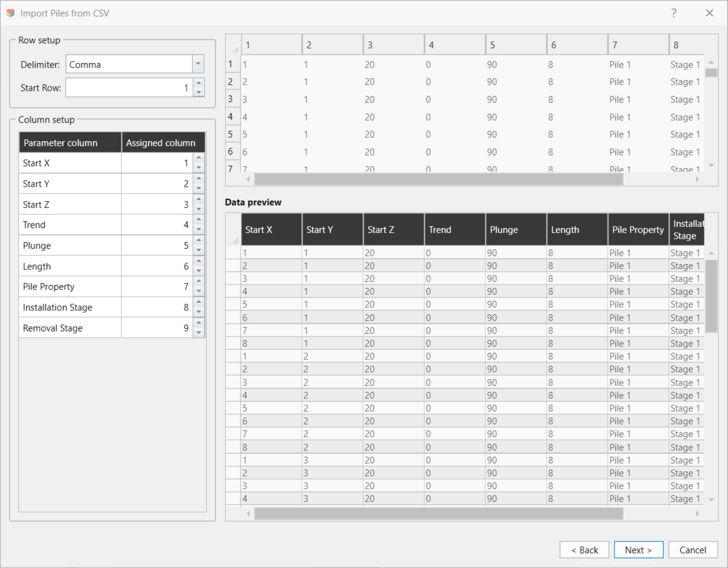The height and width of the screenshot is (568, 728).
Task: Decrement Start Y assigned column
Action: point(199,189)
